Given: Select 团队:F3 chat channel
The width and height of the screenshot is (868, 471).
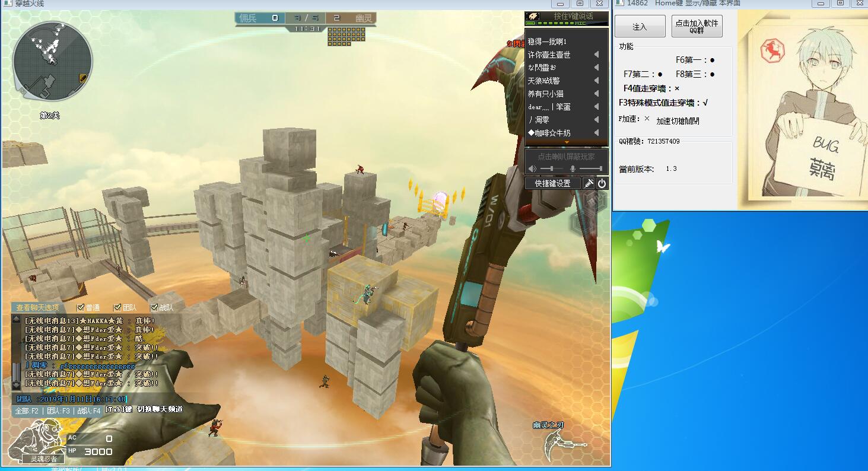Looking at the screenshot, I should (58, 410).
